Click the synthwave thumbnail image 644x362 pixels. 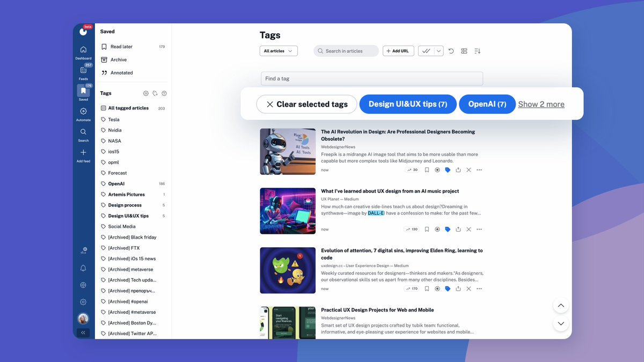click(288, 211)
